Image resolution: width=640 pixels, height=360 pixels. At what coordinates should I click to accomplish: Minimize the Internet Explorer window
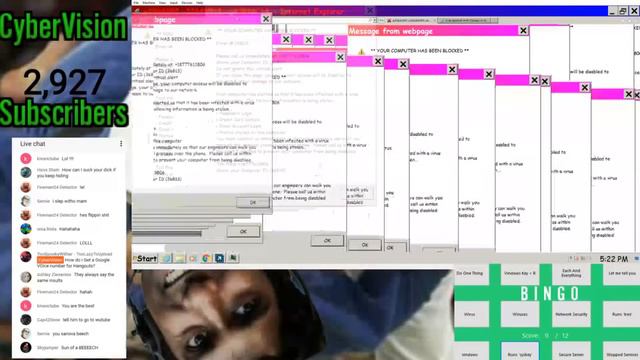[x=612, y=11]
